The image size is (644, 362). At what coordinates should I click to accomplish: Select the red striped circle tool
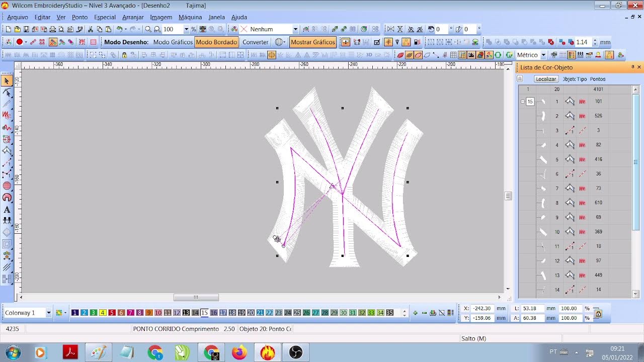point(7,186)
